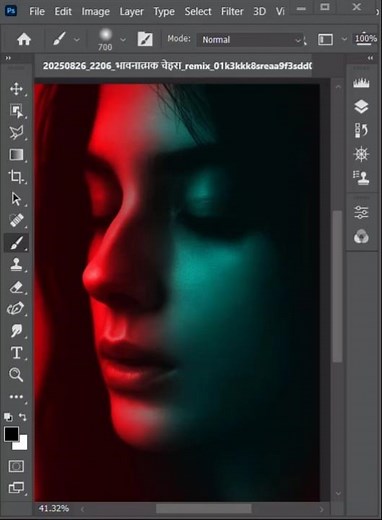Open the blending Mode dropdown set to Normal
This screenshot has height=520, width=382.
(x=250, y=40)
